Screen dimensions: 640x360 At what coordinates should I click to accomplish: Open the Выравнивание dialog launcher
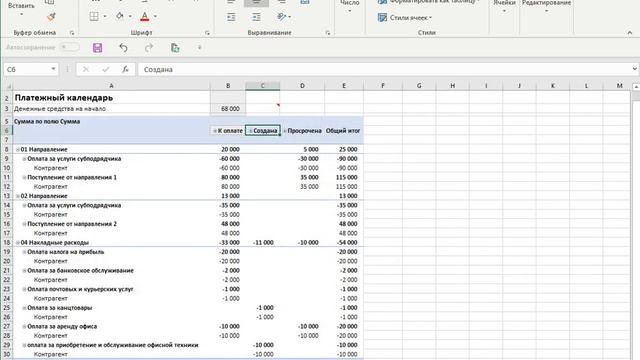[x=328, y=33]
